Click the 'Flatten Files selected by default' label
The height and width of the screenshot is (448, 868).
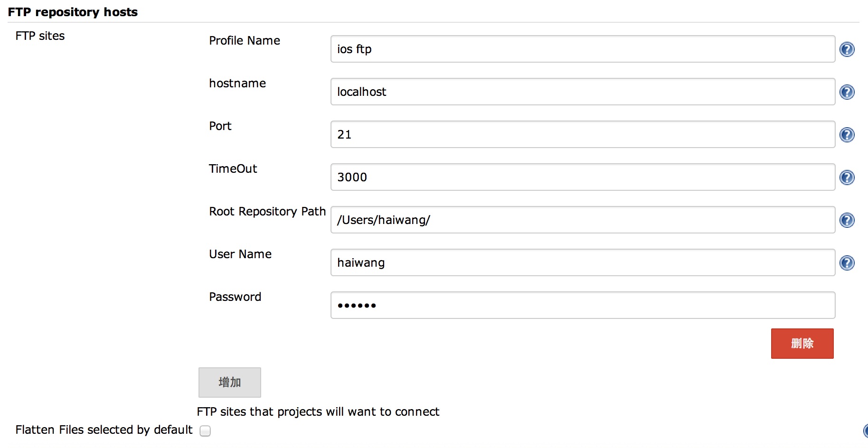click(104, 430)
